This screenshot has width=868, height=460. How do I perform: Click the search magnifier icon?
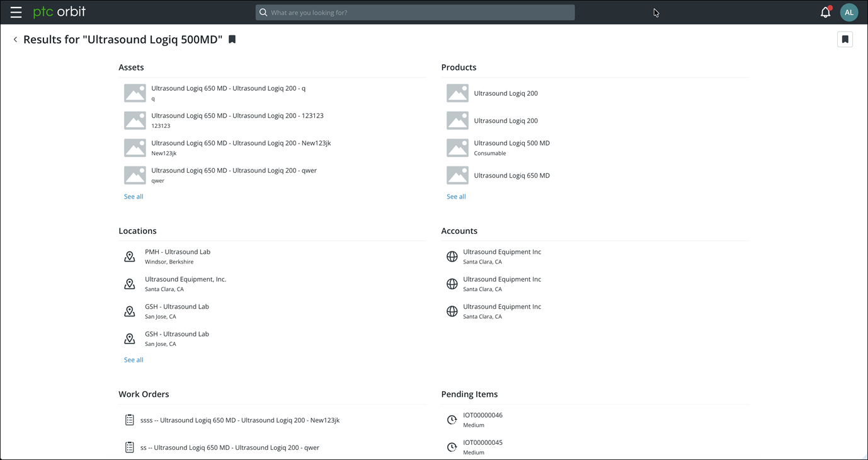(x=263, y=13)
